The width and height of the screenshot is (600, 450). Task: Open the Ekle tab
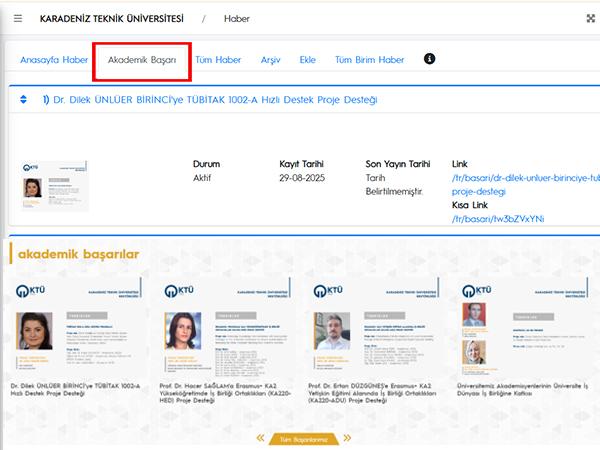(x=308, y=60)
